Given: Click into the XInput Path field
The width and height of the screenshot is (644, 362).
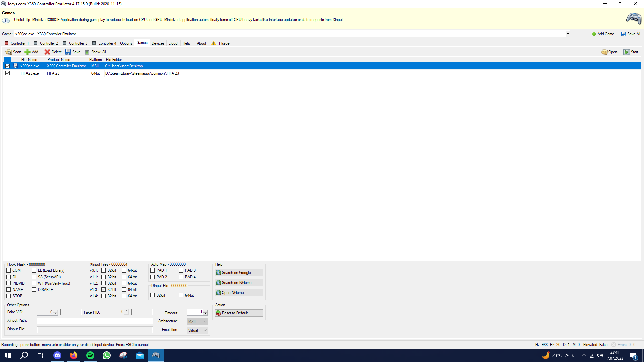Looking at the screenshot, I should [x=95, y=321].
